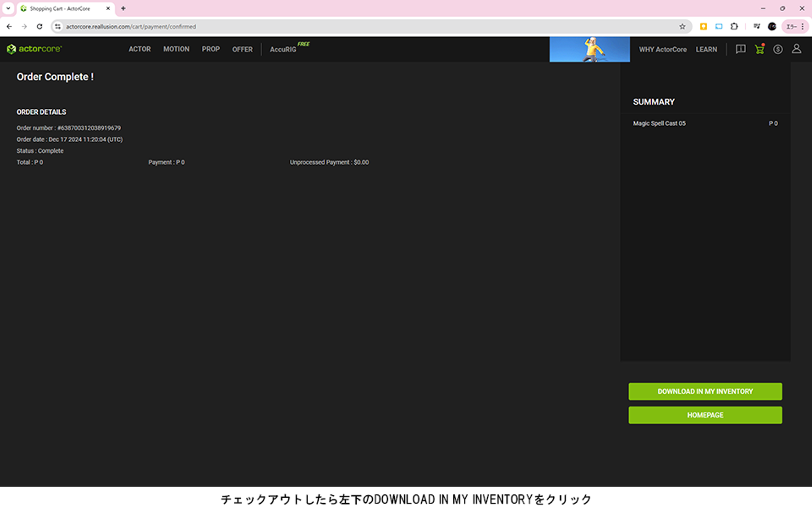
Task: Reload the page with the refresh icon
Action: [39, 26]
